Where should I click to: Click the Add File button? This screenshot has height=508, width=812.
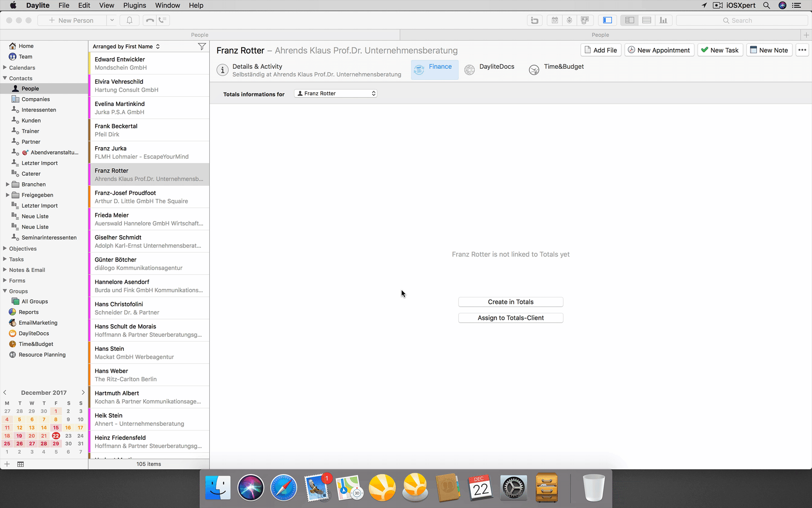click(601, 50)
